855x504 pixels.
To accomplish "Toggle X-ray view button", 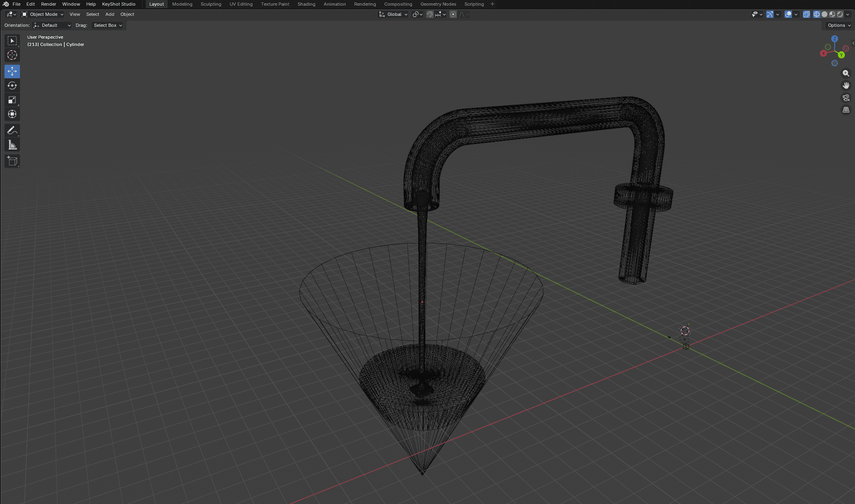I will [806, 14].
